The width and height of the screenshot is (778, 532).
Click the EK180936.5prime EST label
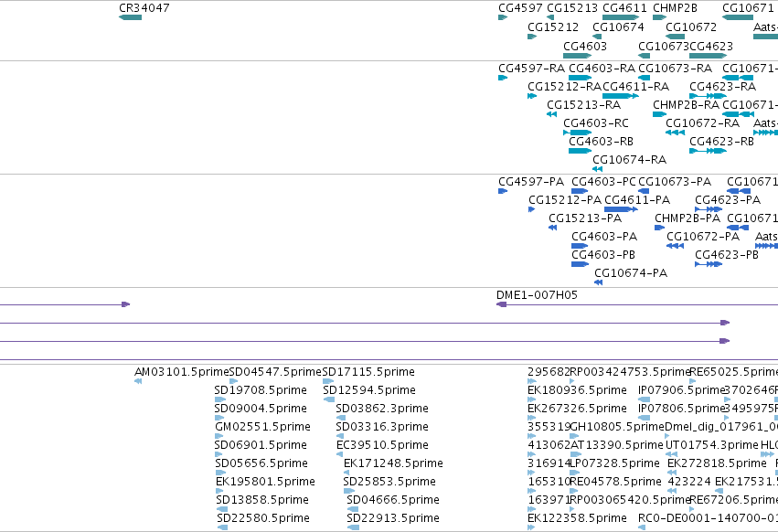click(577, 390)
